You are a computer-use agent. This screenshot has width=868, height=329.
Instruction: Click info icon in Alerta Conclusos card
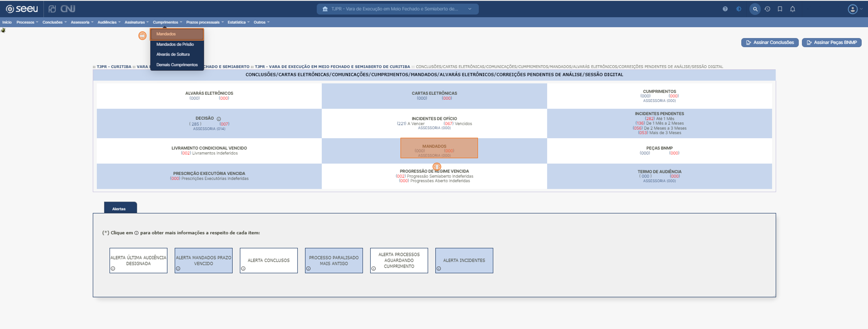(243, 269)
